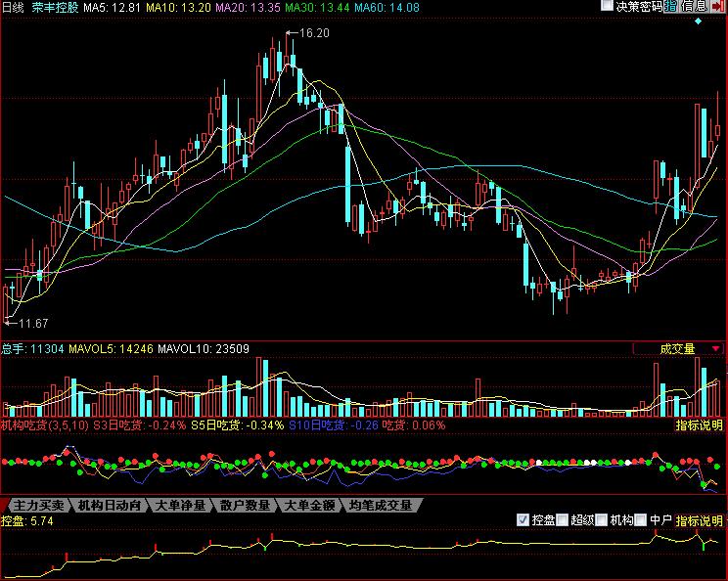Screen dimensions: 728x581
Task: Switch to the 散户数量 tab
Action: coord(245,506)
